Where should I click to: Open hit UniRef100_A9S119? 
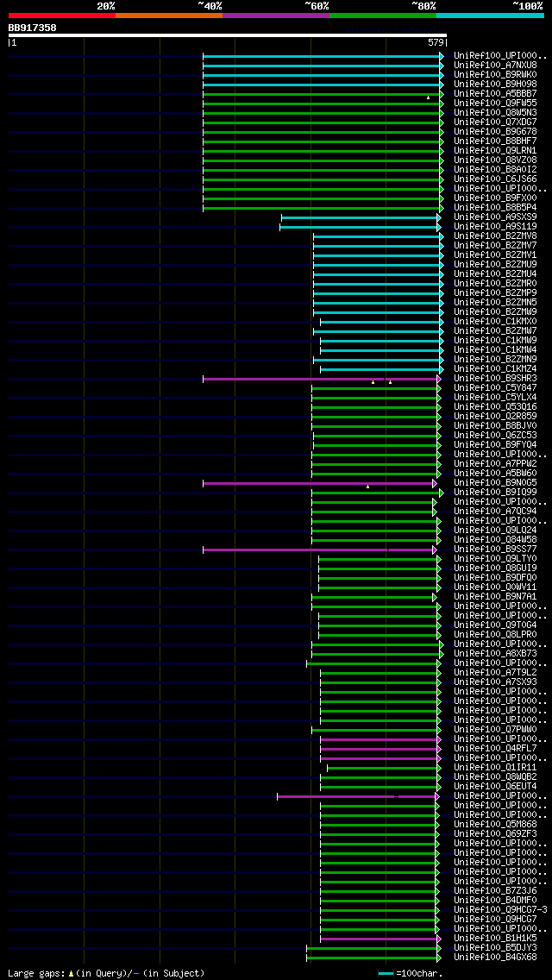[x=495, y=226]
